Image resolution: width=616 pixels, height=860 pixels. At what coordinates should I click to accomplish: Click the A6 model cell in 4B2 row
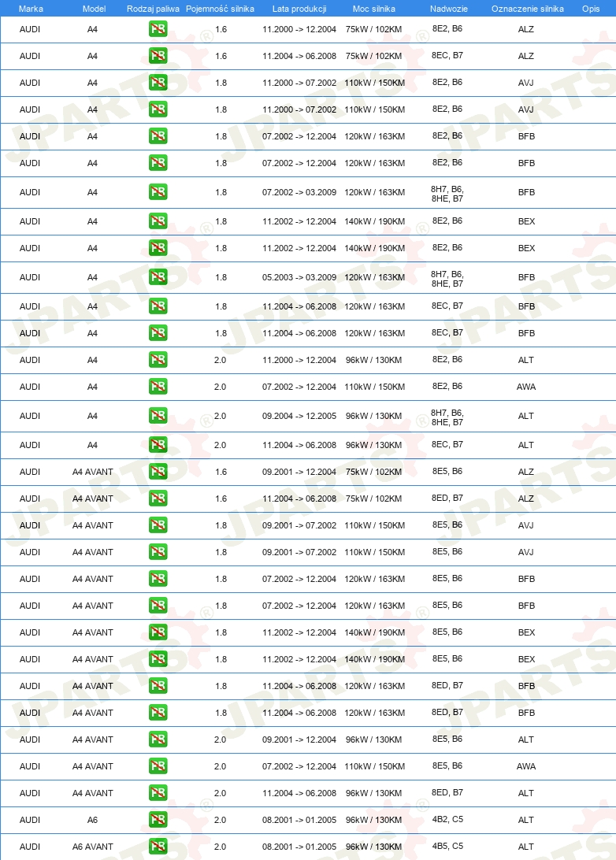(93, 820)
